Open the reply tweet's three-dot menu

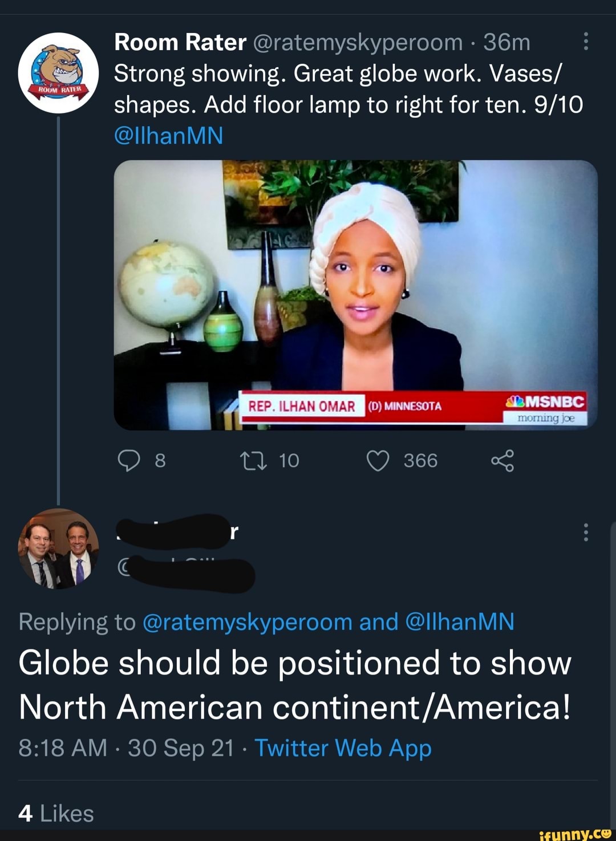click(586, 532)
